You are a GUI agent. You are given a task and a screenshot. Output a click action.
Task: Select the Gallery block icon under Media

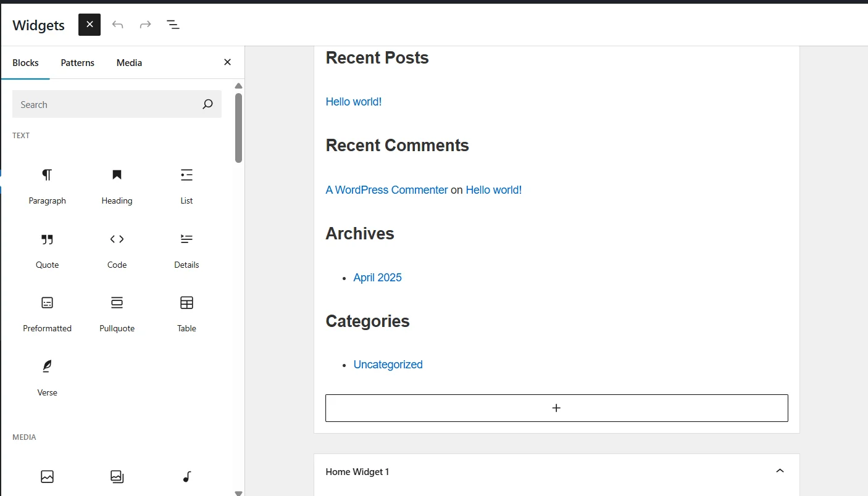pyautogui.click(x=117, y=476)
